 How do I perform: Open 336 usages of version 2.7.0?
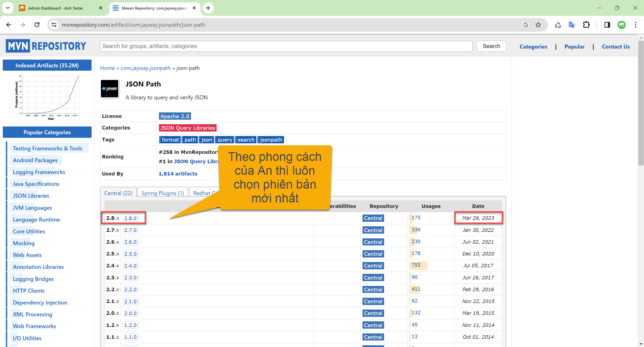[416, 230]
